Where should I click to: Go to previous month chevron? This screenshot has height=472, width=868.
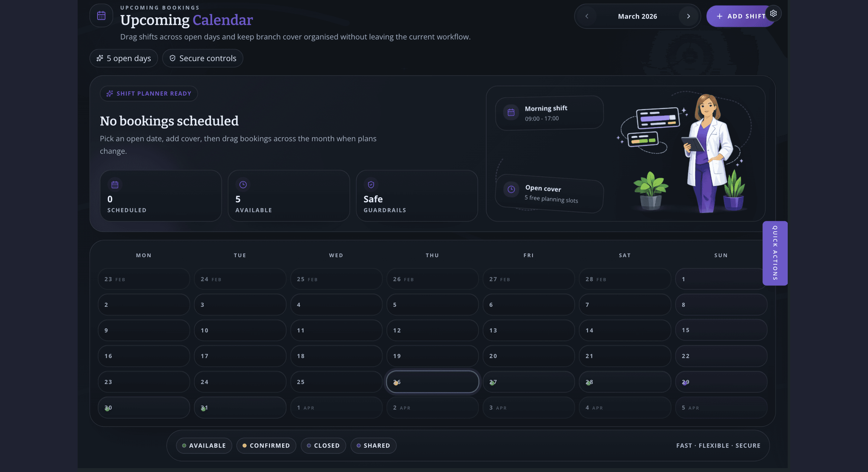(x=587, y=16)
